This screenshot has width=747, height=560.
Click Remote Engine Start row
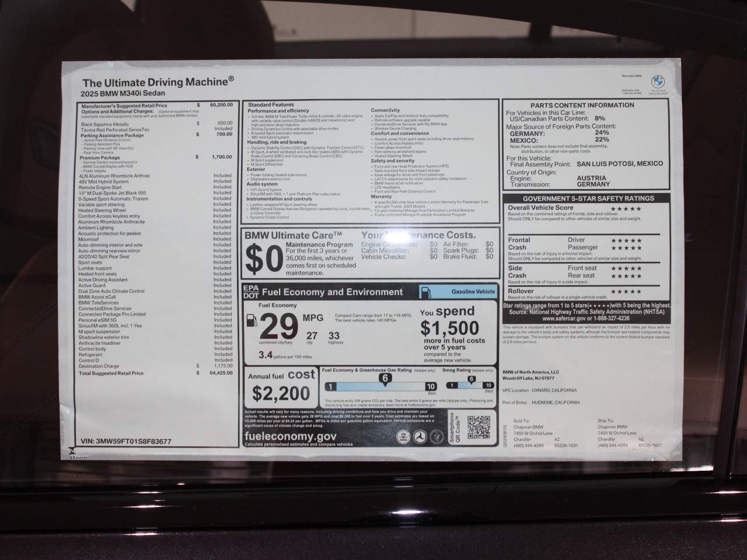(x=156, y=187)
